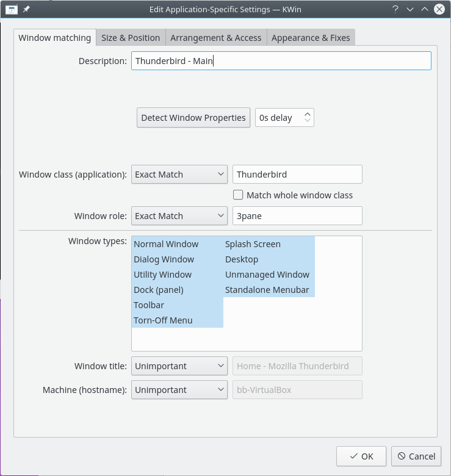The height and width of the screenshot is (476, 451).
Task: Expand the Window title match dropdown
Action: 179,366
